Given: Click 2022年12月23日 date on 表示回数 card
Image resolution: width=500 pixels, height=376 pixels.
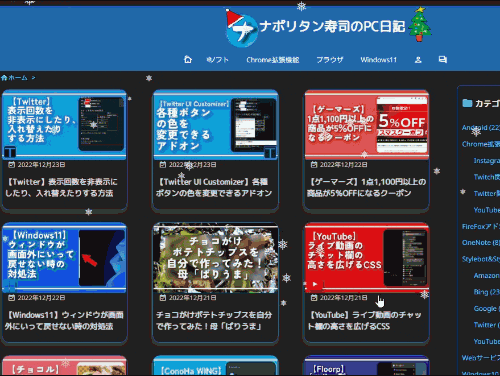Looking at the screenshot, I should click(41, 165).
